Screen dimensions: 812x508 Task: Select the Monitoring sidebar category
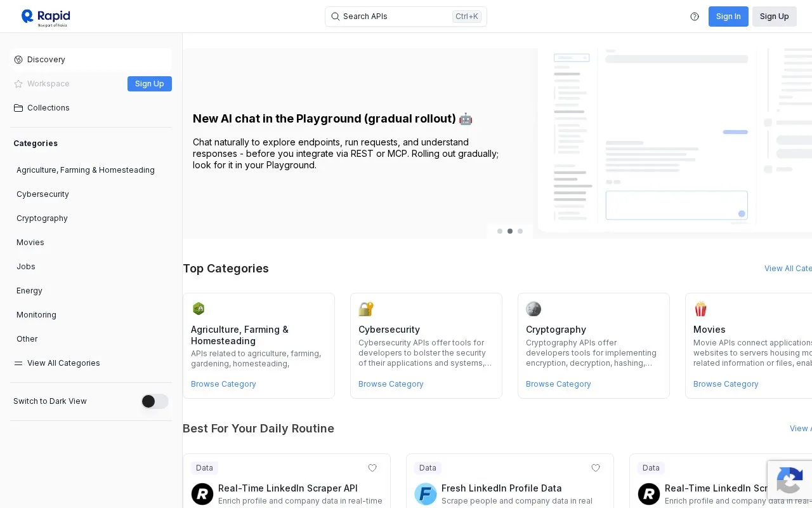coord(36,315)
